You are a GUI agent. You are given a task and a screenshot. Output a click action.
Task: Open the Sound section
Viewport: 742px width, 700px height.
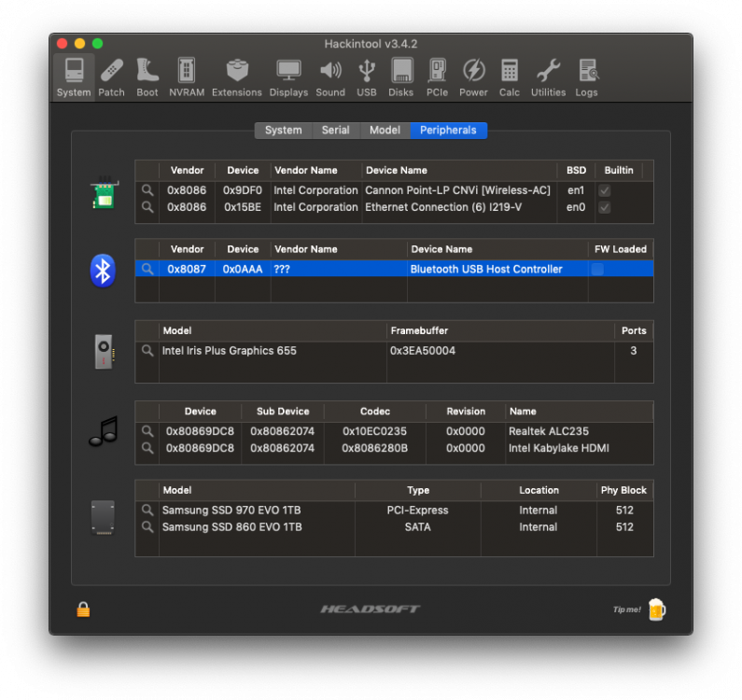coord(330,77)
